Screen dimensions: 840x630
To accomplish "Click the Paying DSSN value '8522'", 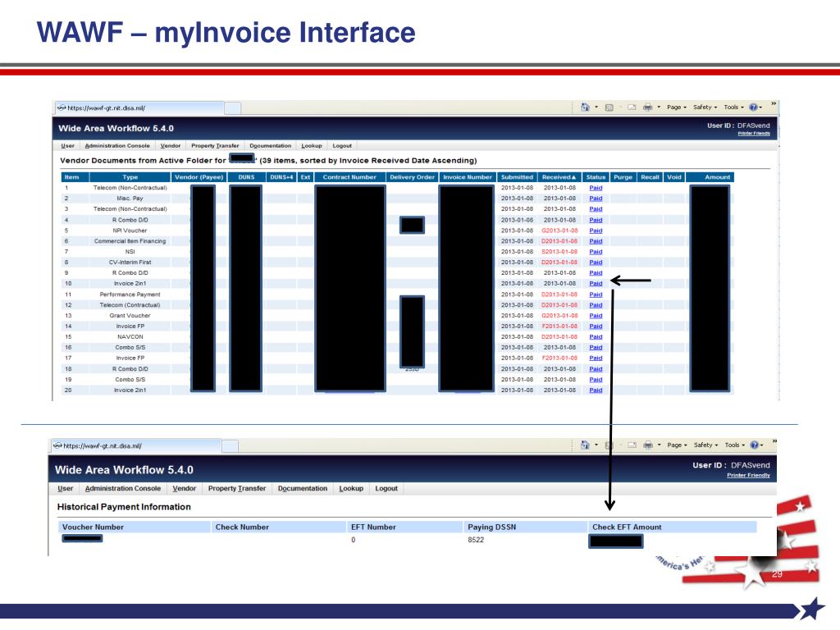I will [476, 540].
